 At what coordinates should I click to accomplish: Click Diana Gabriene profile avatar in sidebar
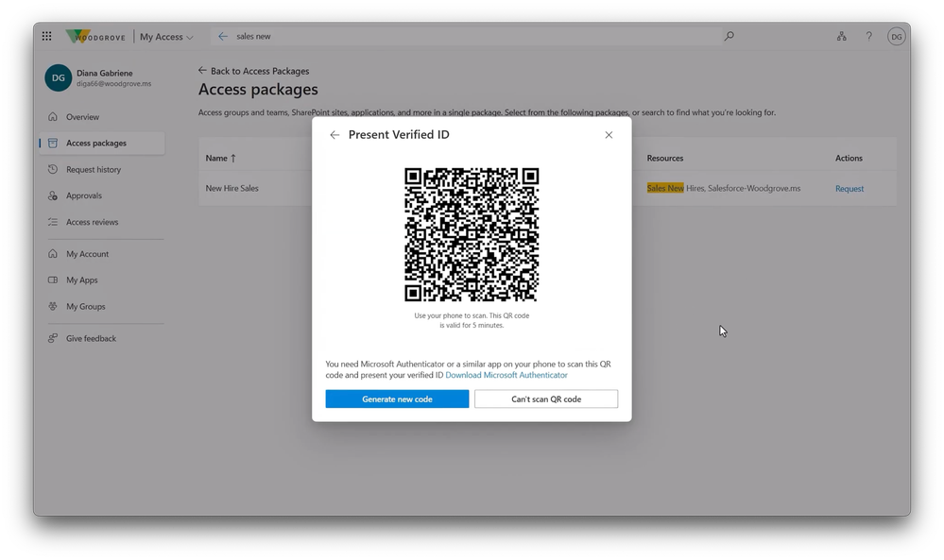click(x=59, y=77)
